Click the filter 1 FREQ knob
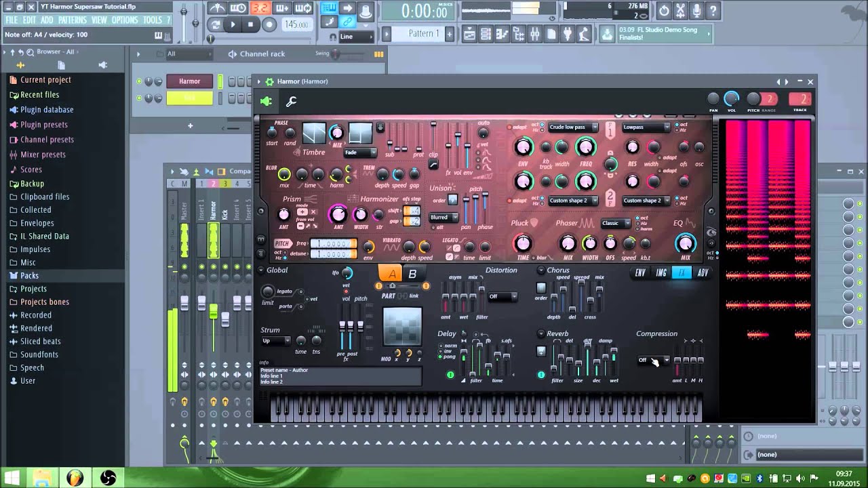Image resolution: width=868 pixels, height=488 pixels. click(x=585, y=146)
